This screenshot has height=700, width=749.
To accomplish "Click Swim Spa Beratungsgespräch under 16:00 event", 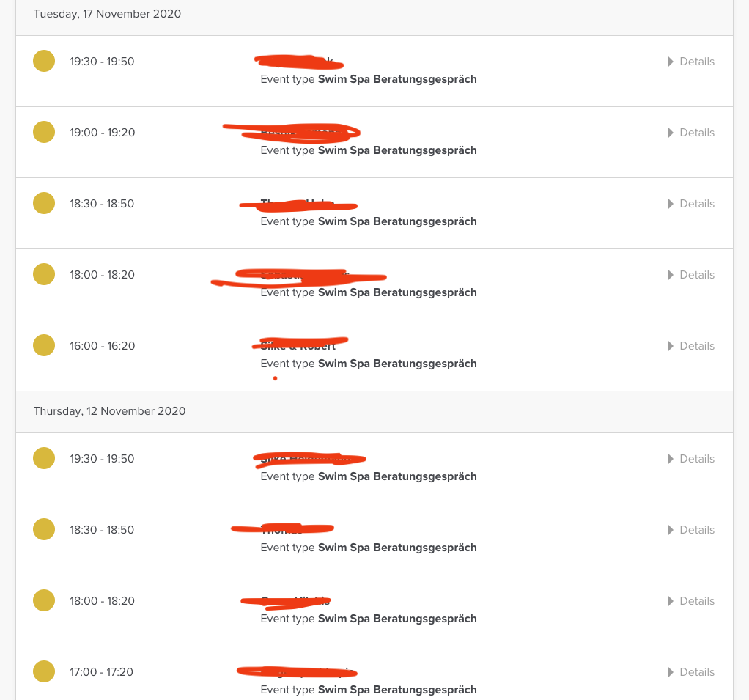I will (x=397, y=364).
